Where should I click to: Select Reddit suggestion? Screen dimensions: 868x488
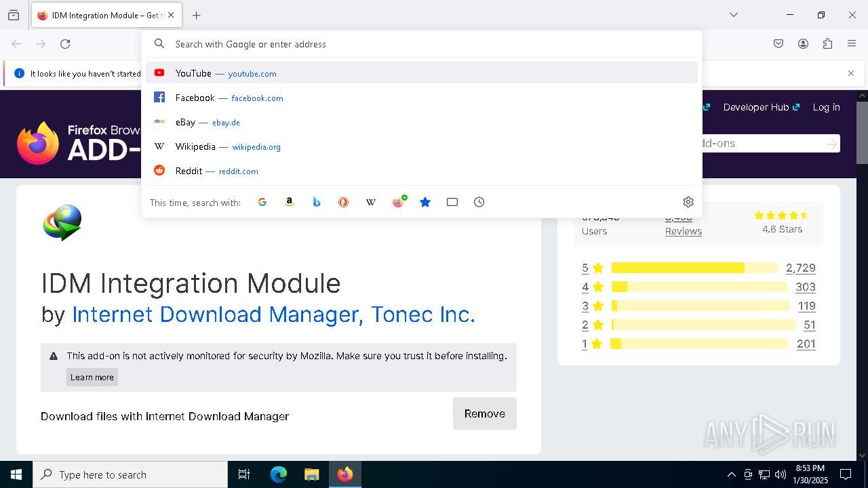(422, 171)
